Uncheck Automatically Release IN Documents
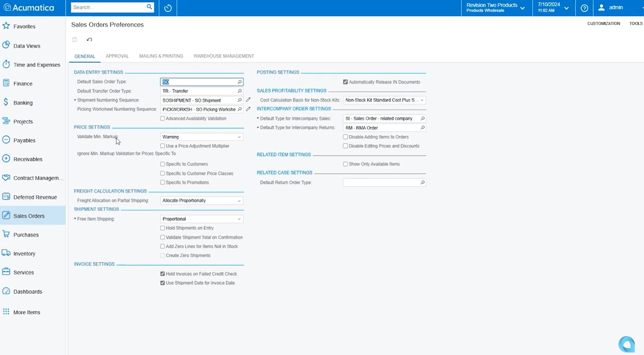The height and width of the screenshot is (355, 644). pyautogui.click(x=345, y=82)
